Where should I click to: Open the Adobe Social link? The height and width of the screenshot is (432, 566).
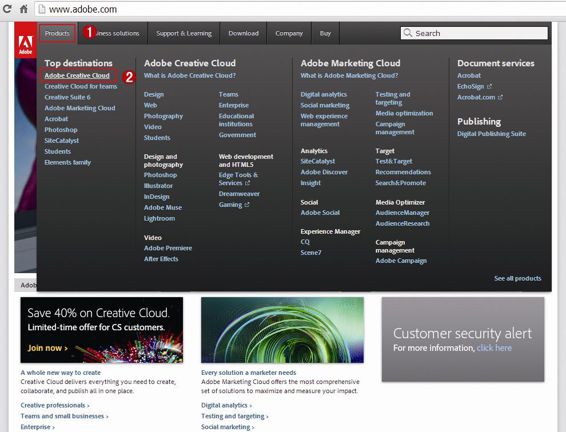(x=320, y=213)
